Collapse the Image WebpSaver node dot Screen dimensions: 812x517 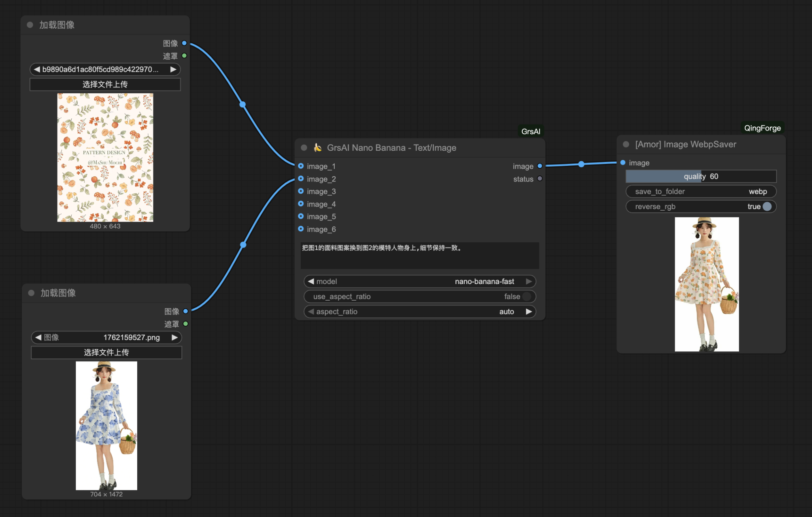click(626, 144)
